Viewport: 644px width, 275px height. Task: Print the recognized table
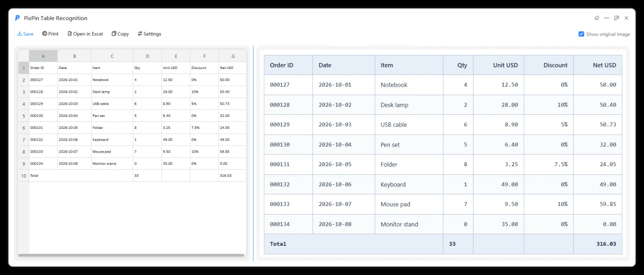(50, 34)
